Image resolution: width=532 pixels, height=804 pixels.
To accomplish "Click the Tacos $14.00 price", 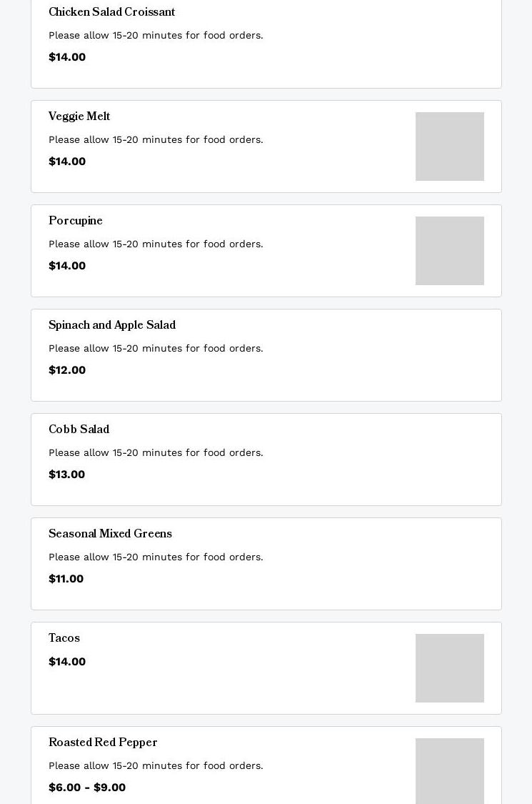I will coord(67,662).
